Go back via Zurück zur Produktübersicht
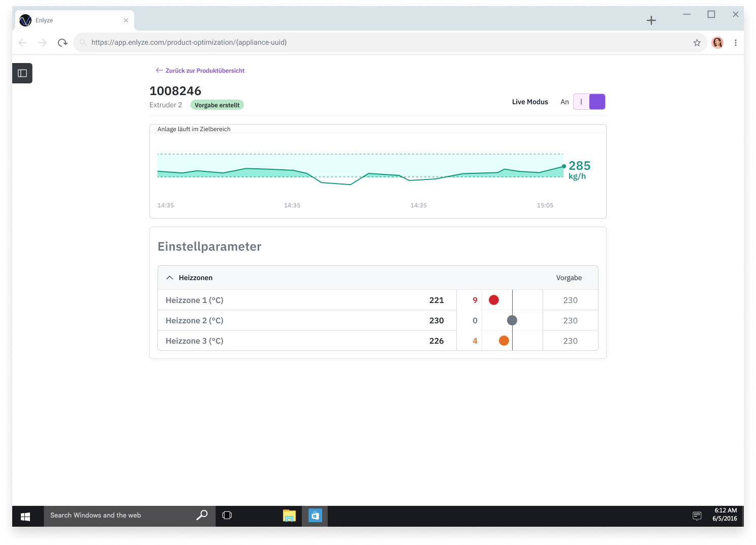The width and height of the screenshot is (756, 545). coord(200,71)
